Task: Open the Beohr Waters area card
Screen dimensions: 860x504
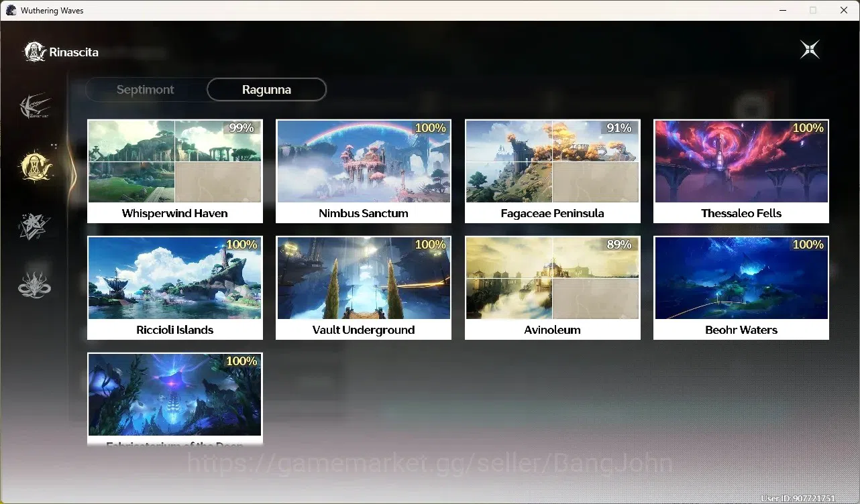Action: tap(741, 288)
